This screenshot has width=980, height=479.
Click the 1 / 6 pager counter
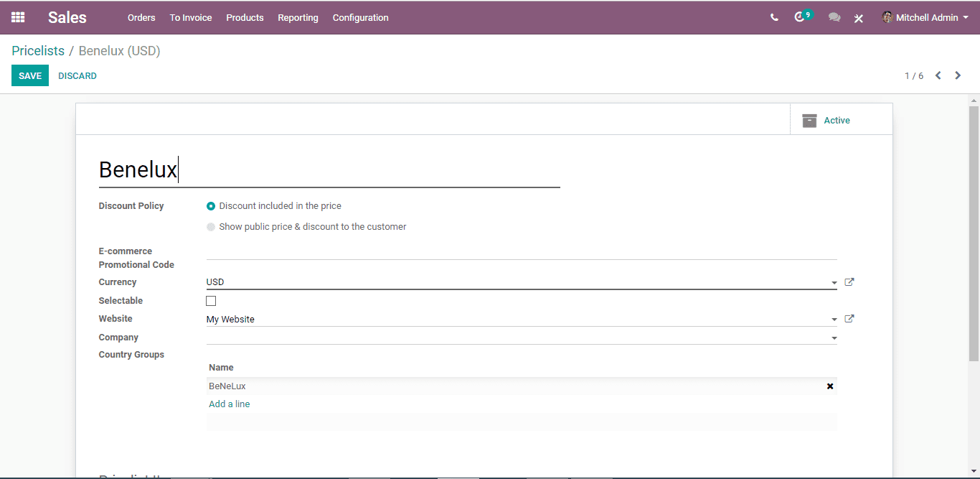(x=914, y=76)
